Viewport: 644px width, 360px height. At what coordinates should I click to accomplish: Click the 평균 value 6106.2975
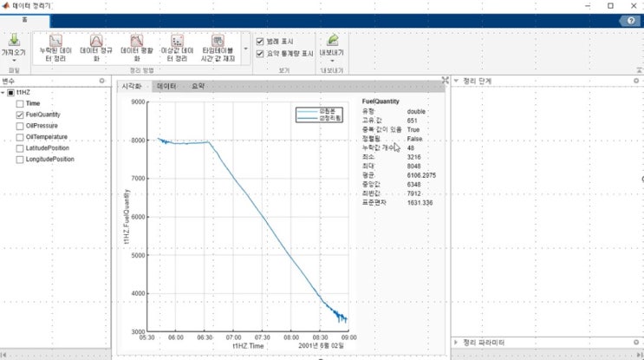point(421,175)
